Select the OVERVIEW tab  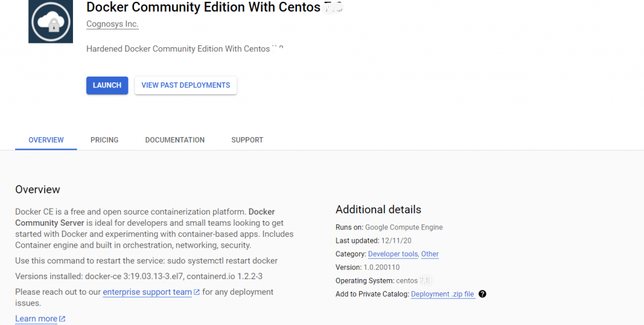(46, 140)
